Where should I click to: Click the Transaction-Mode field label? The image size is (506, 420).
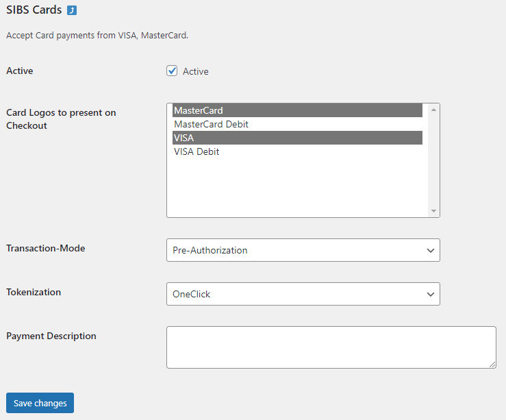[45, 248]
